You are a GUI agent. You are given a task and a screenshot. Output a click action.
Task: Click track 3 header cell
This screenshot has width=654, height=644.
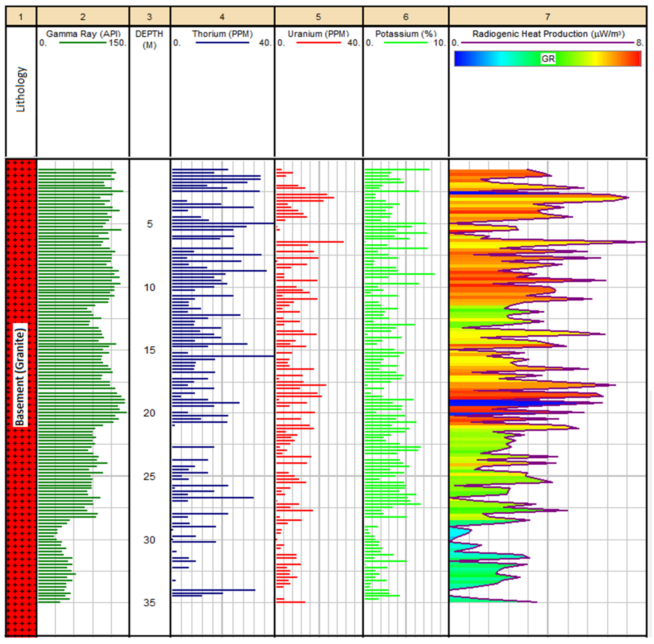(150, 17)
